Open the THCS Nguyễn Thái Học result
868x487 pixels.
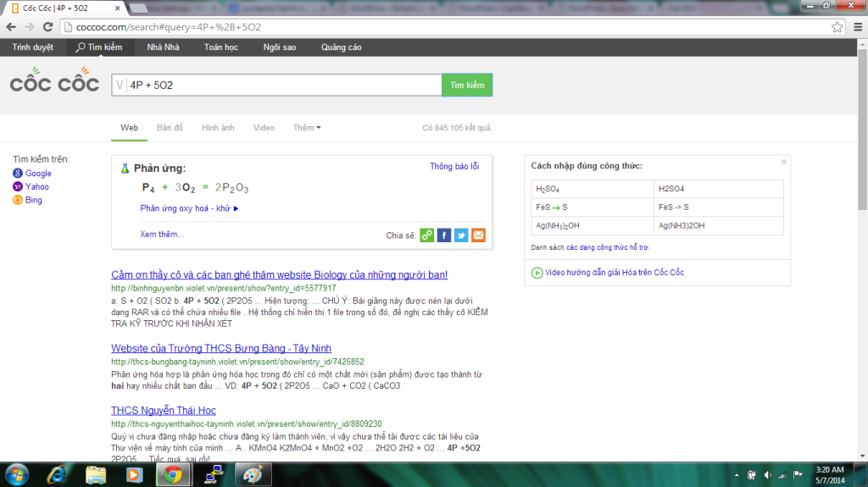(x=164, y=411)
